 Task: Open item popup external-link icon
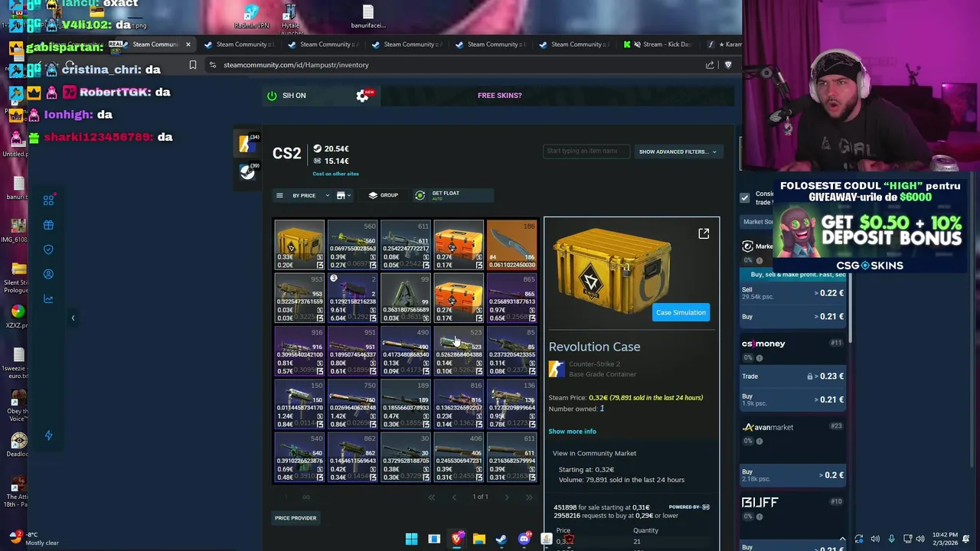tap(704, 233)
